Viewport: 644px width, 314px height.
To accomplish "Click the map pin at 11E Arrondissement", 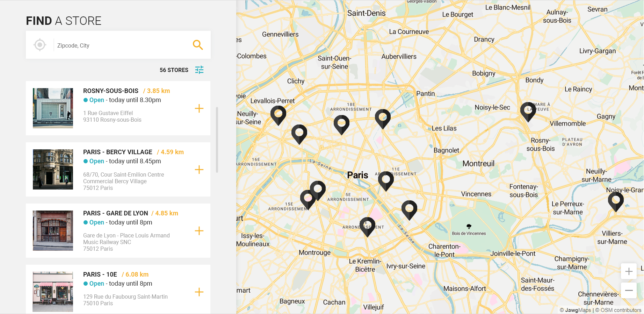I will [x=386, y=181].
